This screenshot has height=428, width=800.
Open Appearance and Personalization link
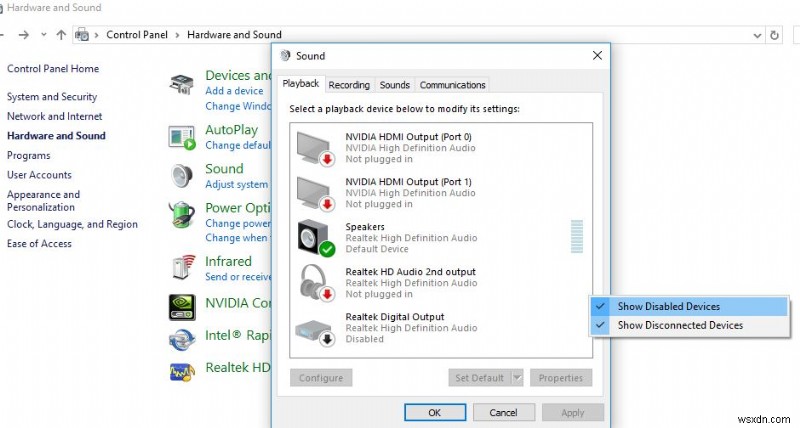43,201
